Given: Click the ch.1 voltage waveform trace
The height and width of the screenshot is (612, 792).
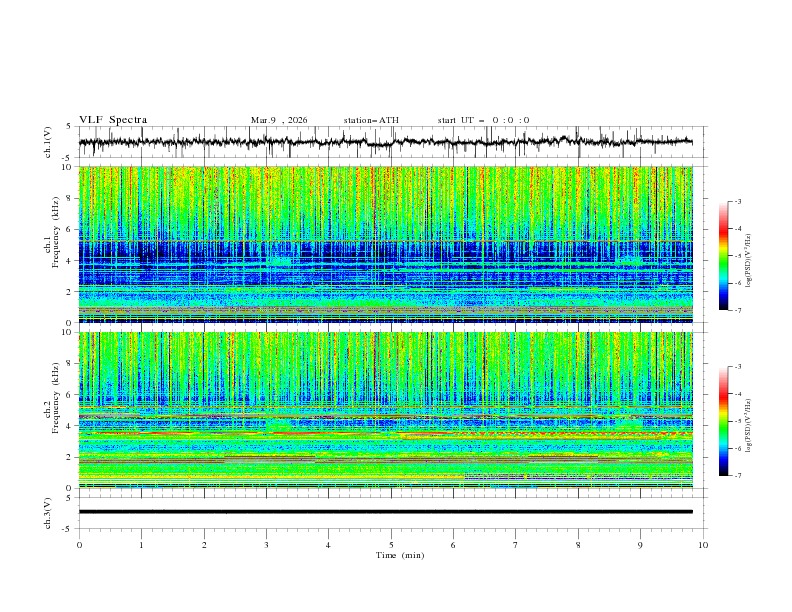Looking at the screenshot, I should click(x=386, y=142).
